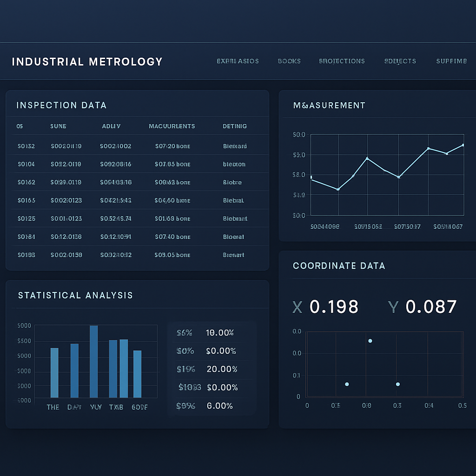Screen dimensions: 476x476
Task: Click the 'Bloeral' cell in DETINIG column
Action: pyautogui.click(x=233, y=237)
